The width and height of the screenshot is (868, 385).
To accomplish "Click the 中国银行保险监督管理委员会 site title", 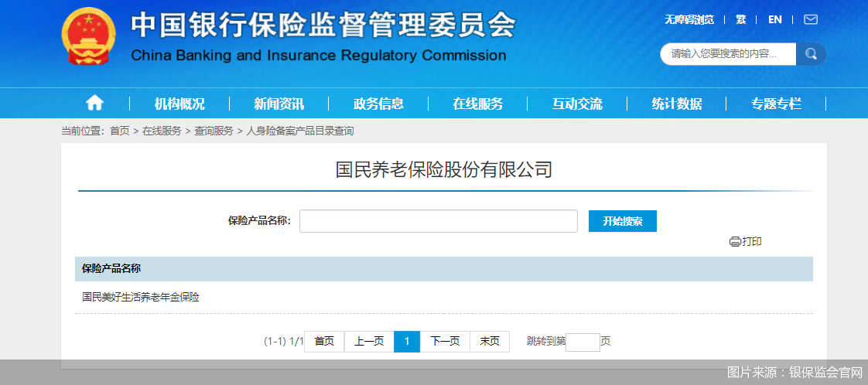I will 324,24.
